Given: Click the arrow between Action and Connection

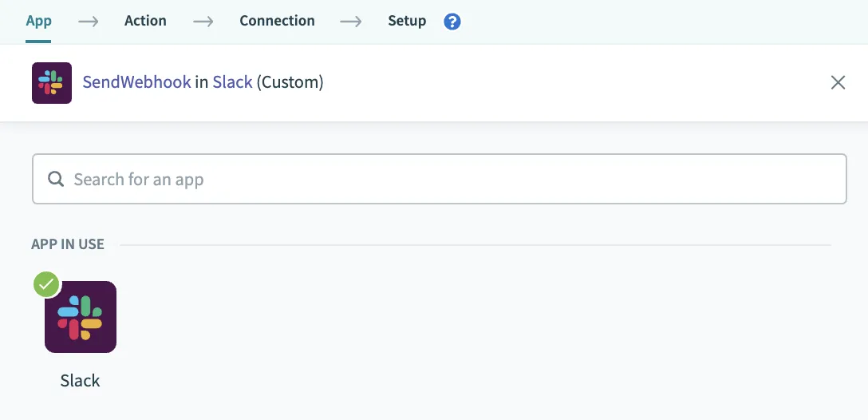Looking at the screenshot, I should coord(203,22).
